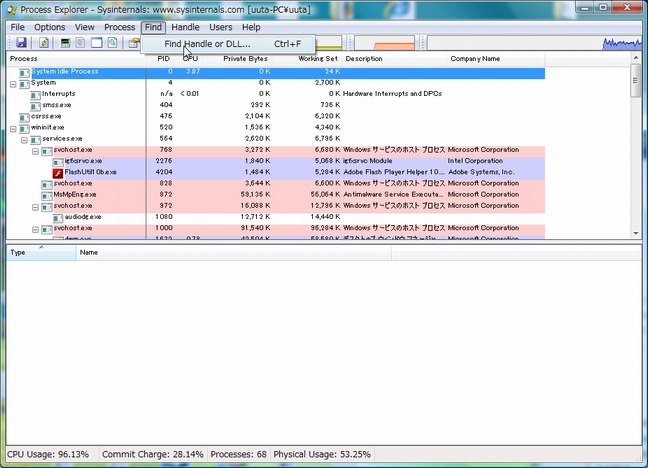
Task: Collapse the svchost.exe PID 1000 node
Action: [x=36, y=229]
